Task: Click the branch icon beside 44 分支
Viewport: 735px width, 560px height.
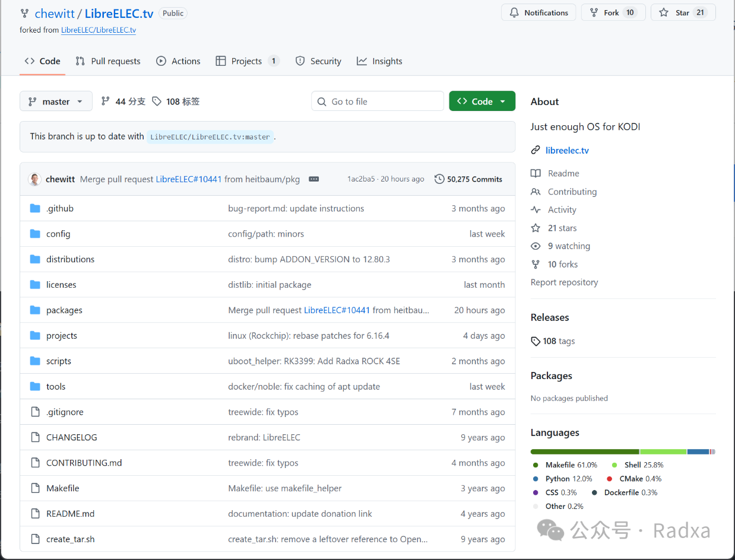Action: point(106,101)
